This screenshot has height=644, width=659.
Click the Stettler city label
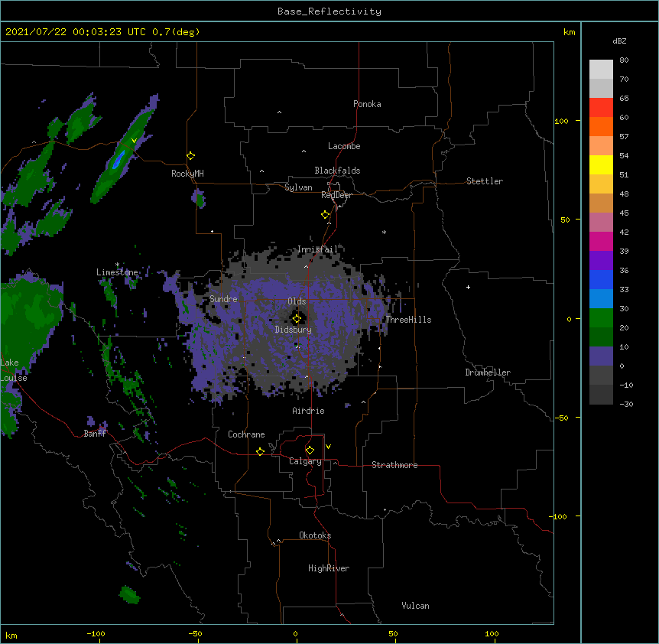[485, 181]
